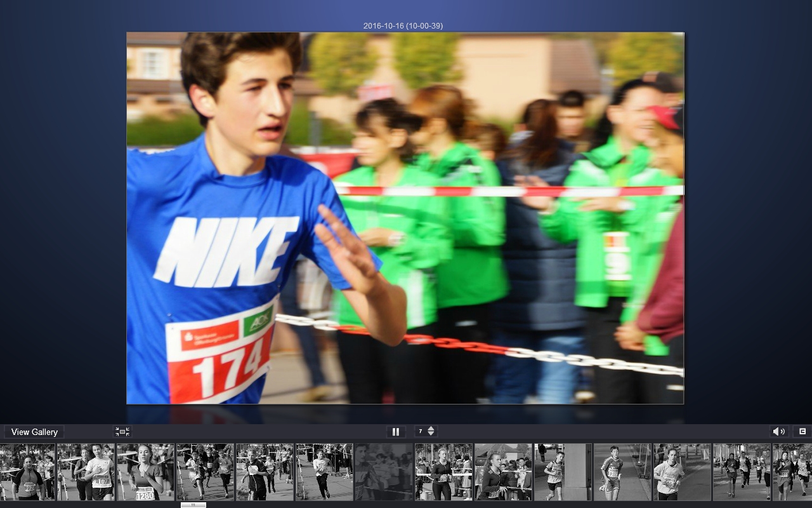Pause the slideshow playback
The height and width of the screenshot is (508, 812).
tap(396, 432)
